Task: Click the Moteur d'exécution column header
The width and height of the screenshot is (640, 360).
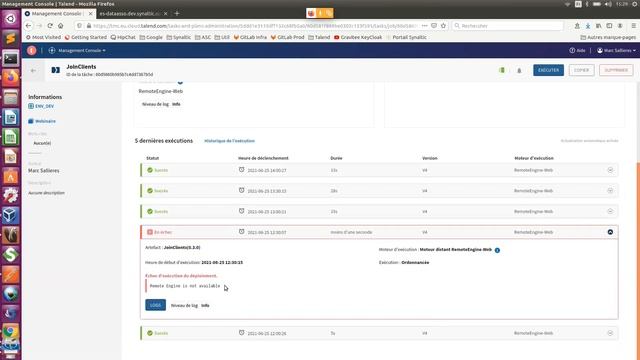Action: [534, 158]
